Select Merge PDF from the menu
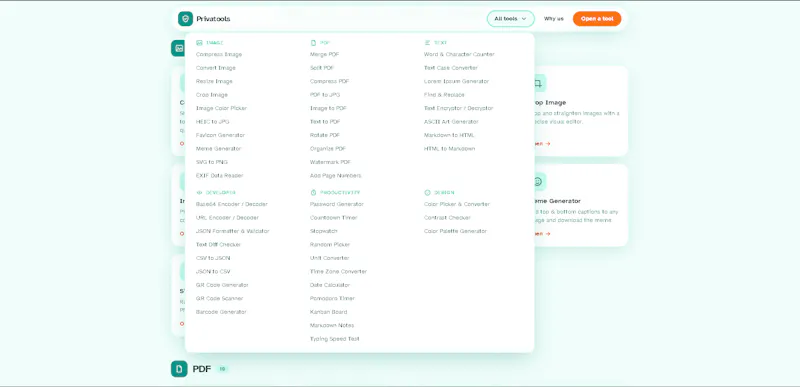 point(324,55)
